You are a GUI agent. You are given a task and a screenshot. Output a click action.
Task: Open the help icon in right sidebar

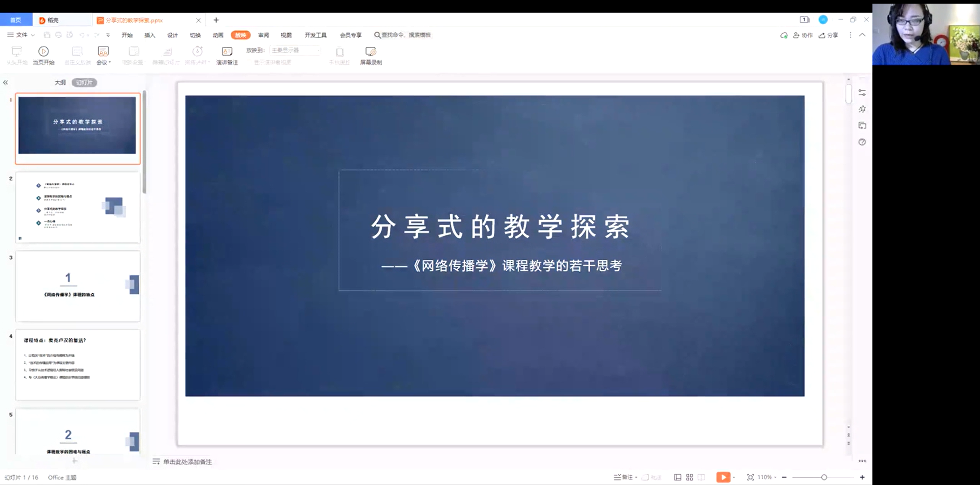[862, 142]
